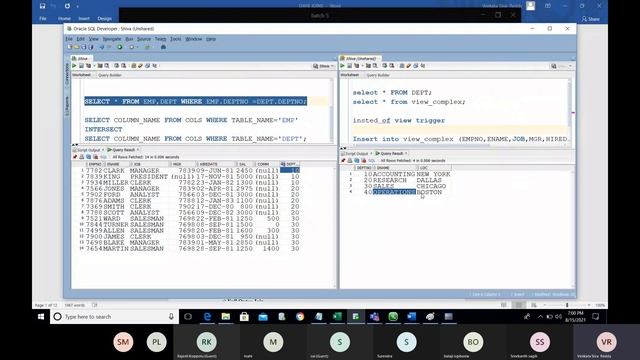Switch to Query Builder tab in right worksheet
The height and width of the screenshot is (360, 640).
pyautogui.click(x=378, y=76)
